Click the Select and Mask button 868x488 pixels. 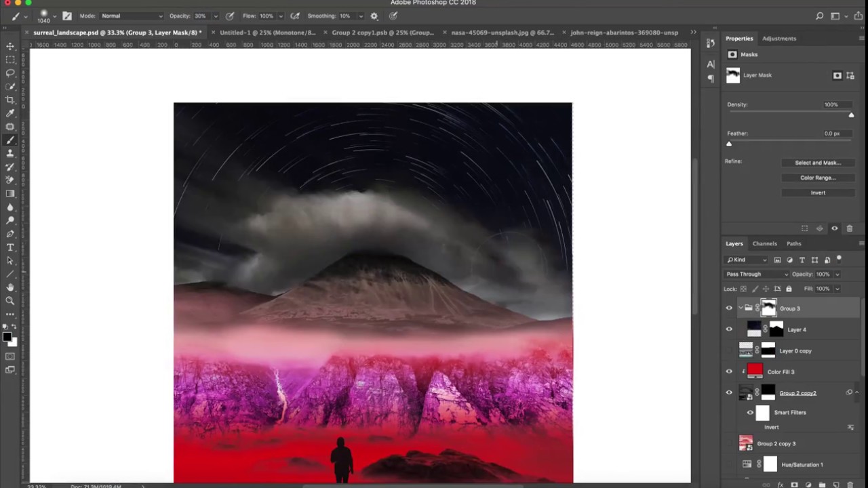[817, 163]
